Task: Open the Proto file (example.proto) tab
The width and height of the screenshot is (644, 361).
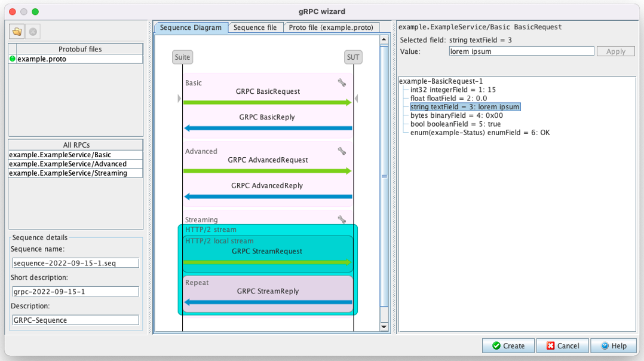Action: (x=331, y=27)
